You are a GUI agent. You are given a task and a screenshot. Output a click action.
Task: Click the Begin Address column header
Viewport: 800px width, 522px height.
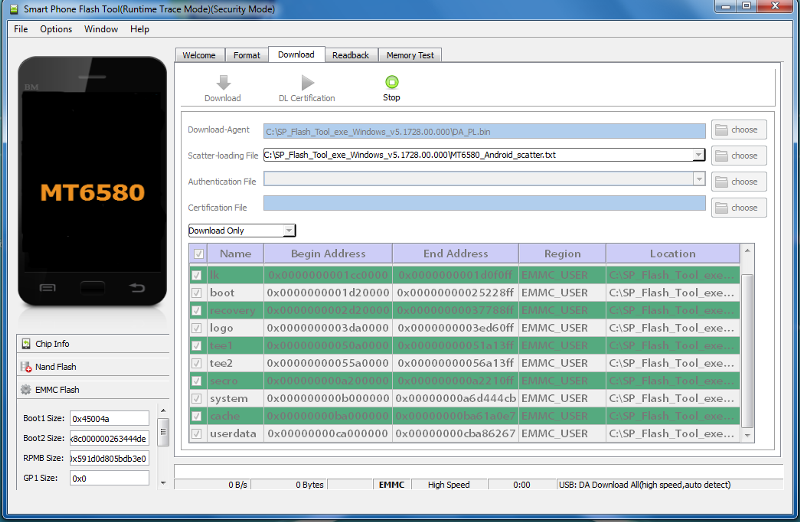coord(328,254)
